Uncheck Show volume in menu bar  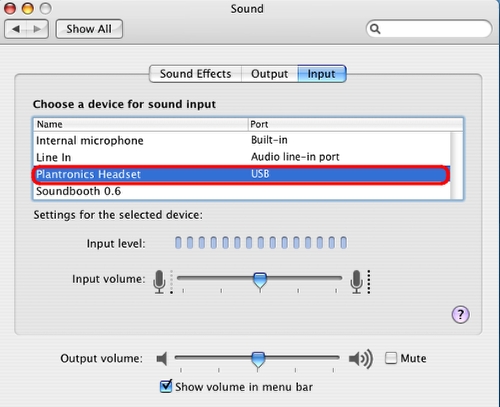tap(166, 386)
